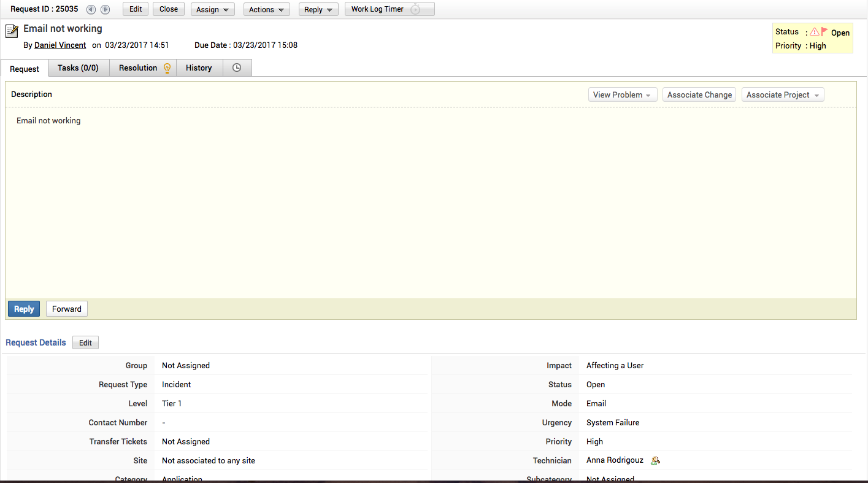
Task: Open the clock icon tab beside History
Action: (237, 68)
